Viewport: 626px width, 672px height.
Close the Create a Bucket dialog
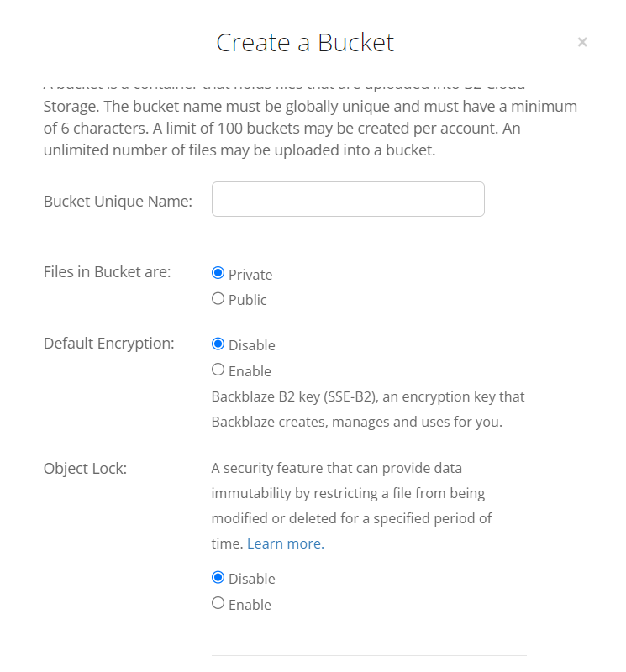tap(582, 42)
